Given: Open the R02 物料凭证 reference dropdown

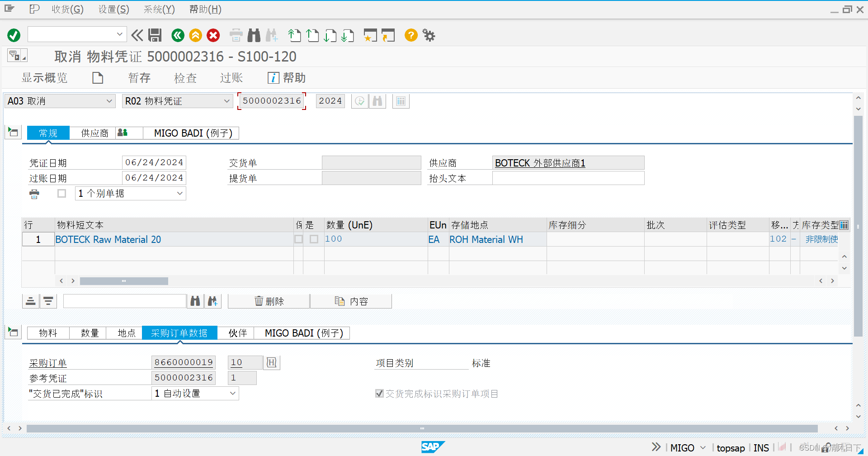Looking at the screenshot, I should [x=227, y=101].
